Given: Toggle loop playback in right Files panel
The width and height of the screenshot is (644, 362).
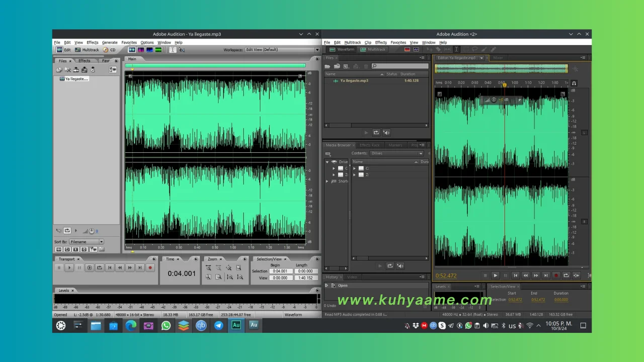Looking at the screenshot, I should pyautogui.click(x=376, y=133).
